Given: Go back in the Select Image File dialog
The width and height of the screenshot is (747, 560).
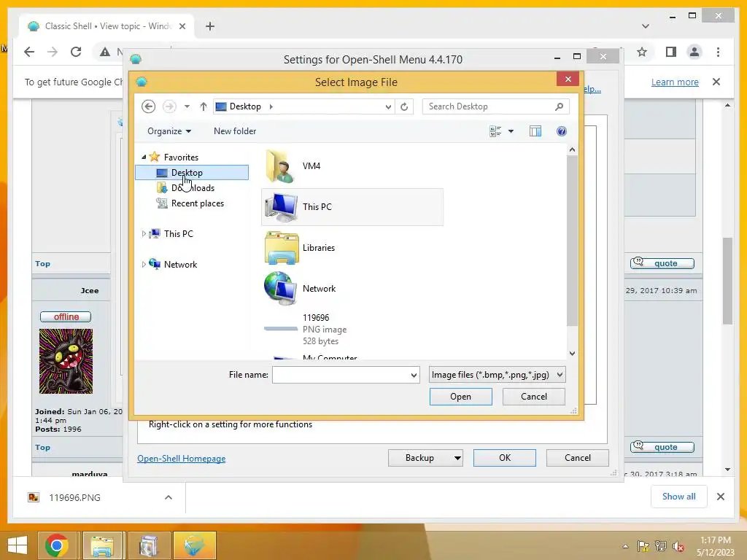Looking at the screenshot, I should pos(149,106).
